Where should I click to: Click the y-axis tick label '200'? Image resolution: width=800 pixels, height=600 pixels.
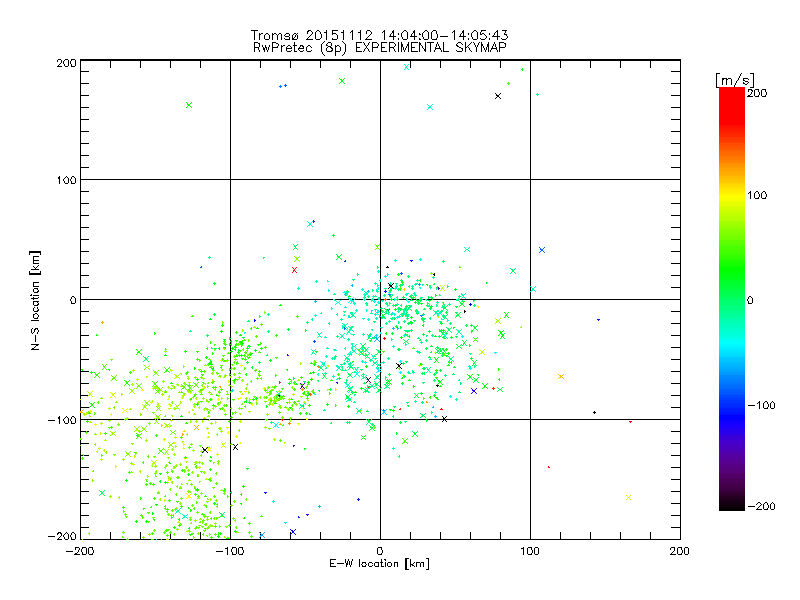coord(66,63)
